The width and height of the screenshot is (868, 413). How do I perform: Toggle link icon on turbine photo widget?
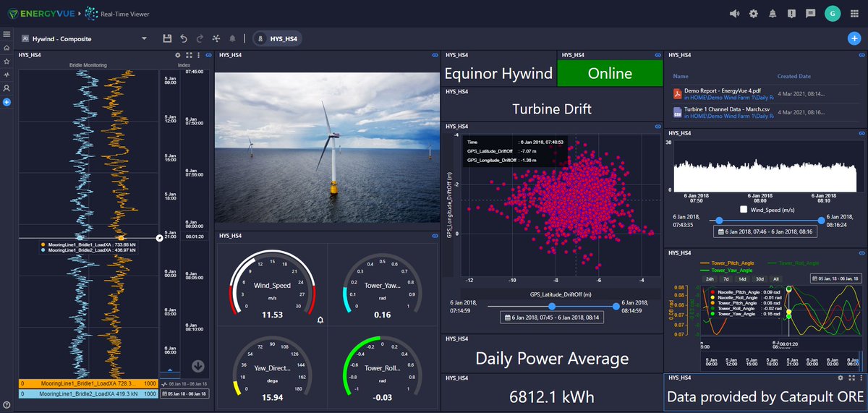pos(435,55)
